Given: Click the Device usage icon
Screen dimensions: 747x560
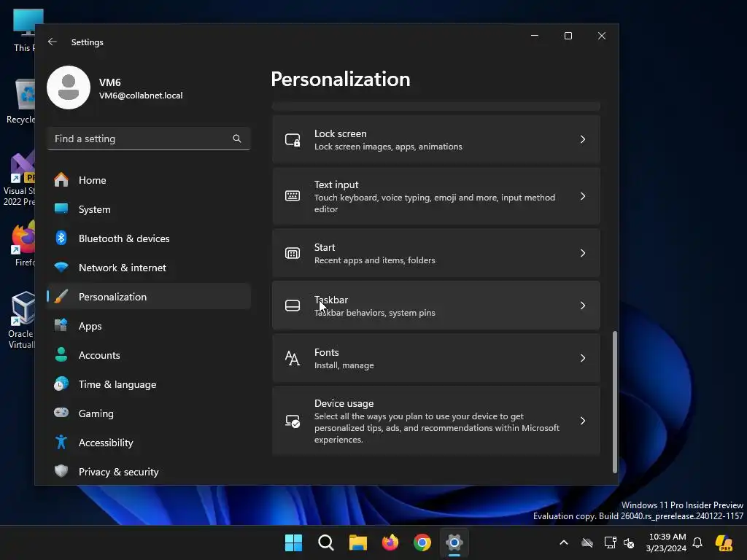Looking at the screenshot, I should (293, 421).
